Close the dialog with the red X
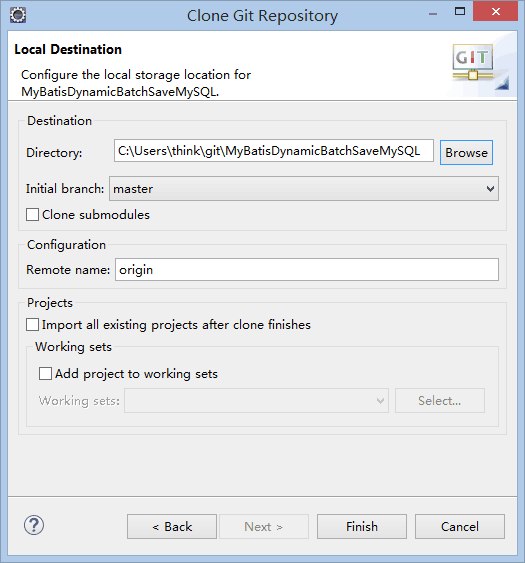The width and height of the screenshot is (525, 563). point(496,12)
